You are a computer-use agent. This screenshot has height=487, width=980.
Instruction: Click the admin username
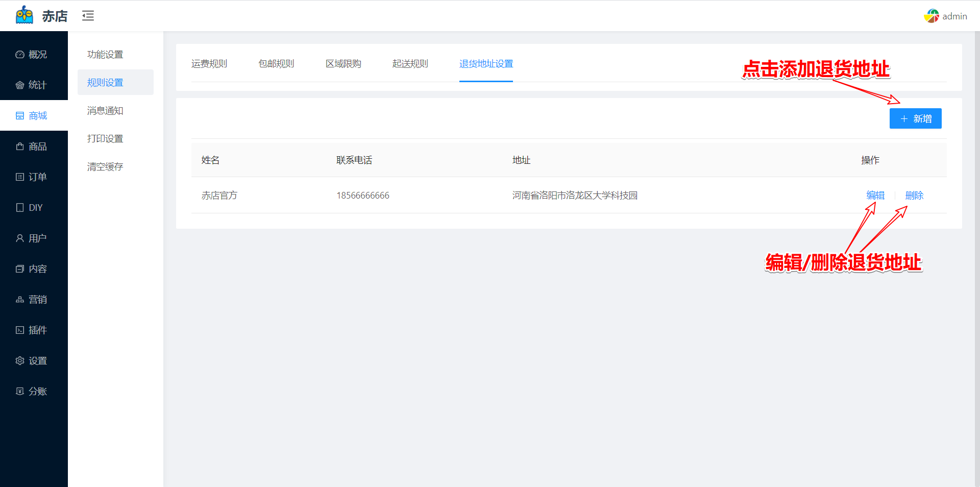coord(954,16)
